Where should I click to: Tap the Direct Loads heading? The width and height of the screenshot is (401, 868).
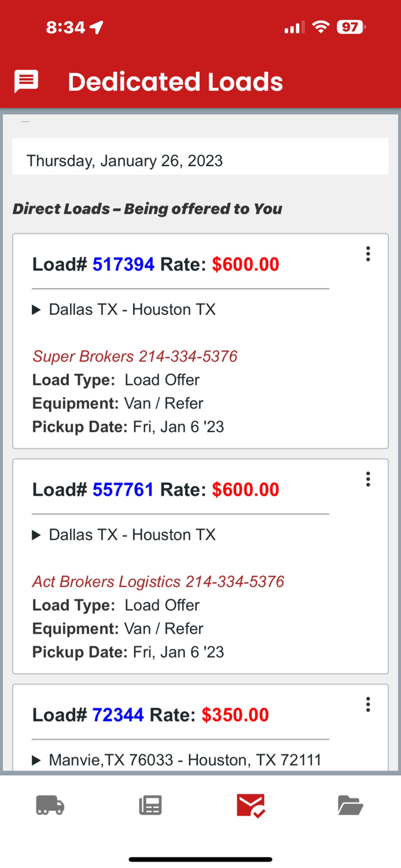(x=147, y=209)
